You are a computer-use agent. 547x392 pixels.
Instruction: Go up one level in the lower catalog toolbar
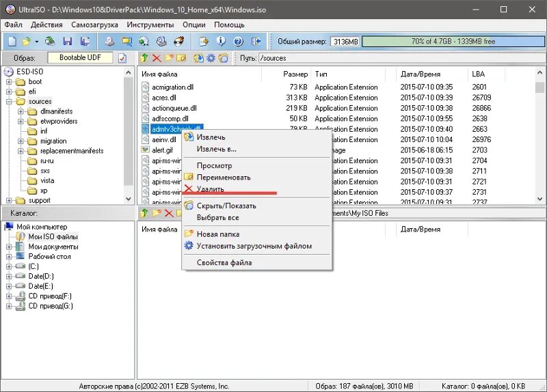pyautogui.click(x=144, y=213)
